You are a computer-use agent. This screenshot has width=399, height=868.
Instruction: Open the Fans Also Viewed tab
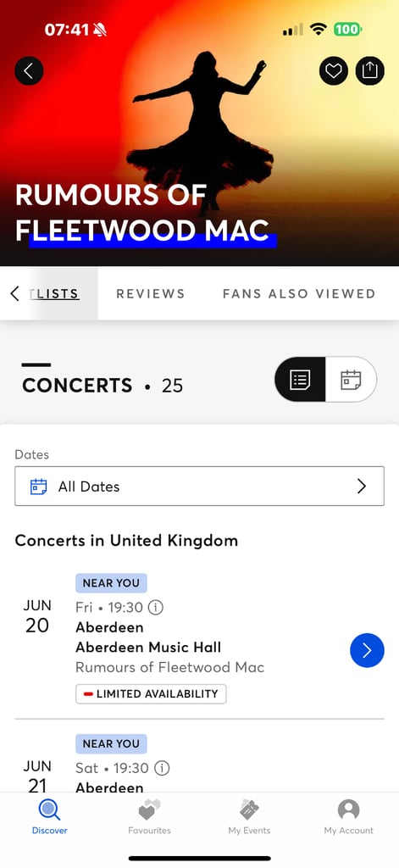(299, 293)
